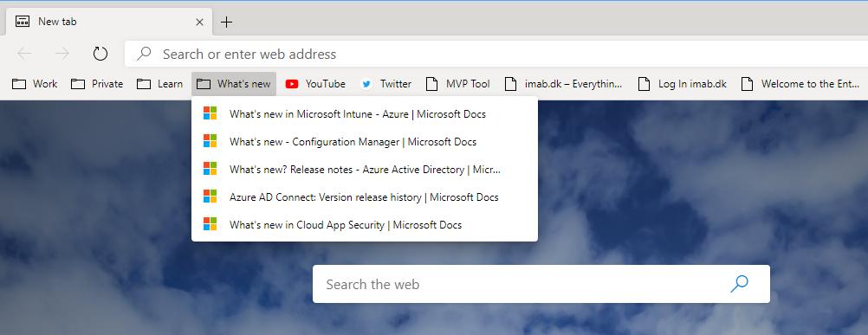Click the New tab page icon
This screenshot has width=868, height=335.
click(x=23, y=22)
